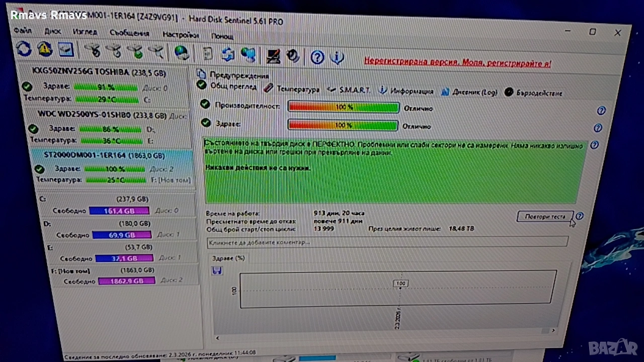Open the Настройки menu

click(x=180, y=35)
